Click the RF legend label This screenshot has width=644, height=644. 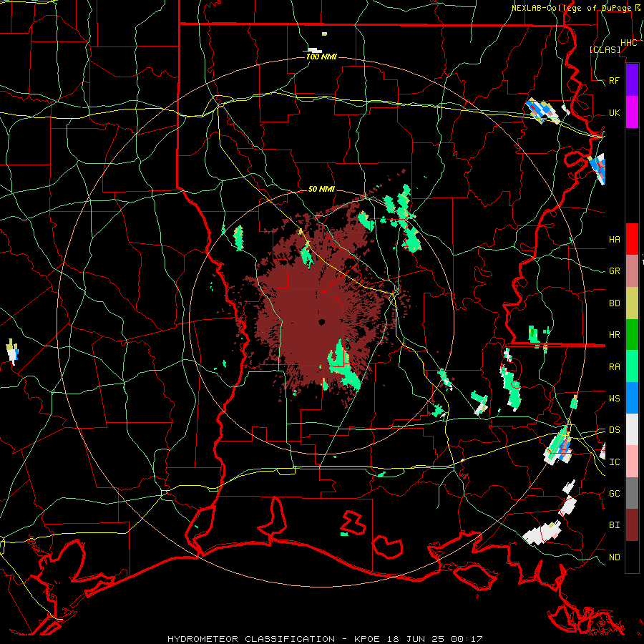(x=615, y=81)
